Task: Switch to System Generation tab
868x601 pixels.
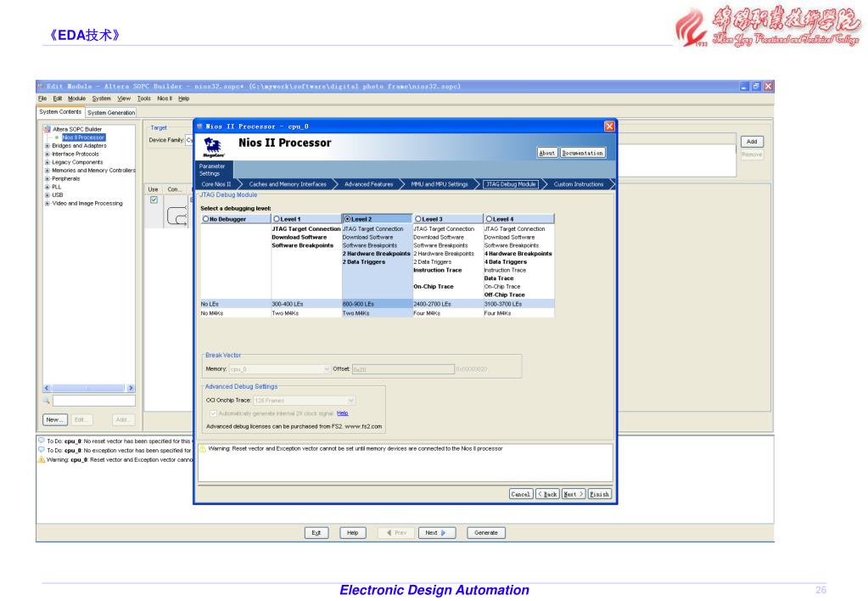Action: pos(110,112)
